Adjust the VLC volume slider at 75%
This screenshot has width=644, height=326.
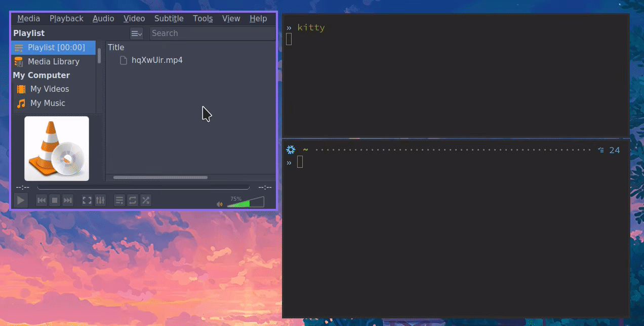pos(246,202)
